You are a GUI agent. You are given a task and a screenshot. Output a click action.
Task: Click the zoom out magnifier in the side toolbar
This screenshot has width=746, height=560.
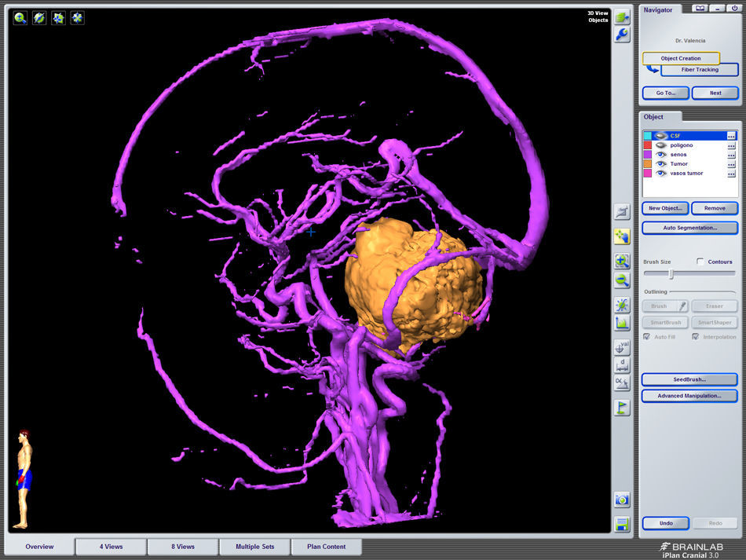(622, 280)
